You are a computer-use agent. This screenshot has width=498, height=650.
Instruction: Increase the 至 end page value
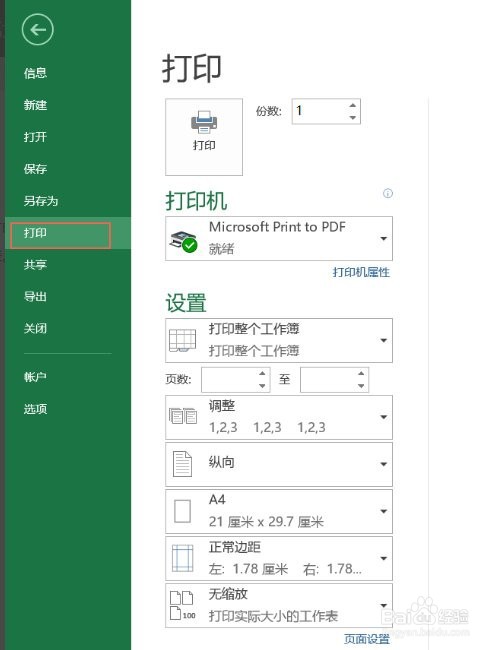[x=361, y=374]
